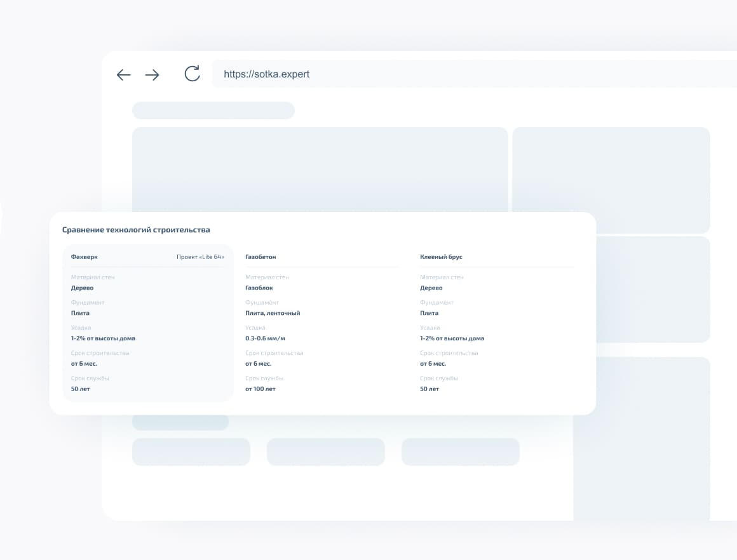
Task: Click Дерево in the Фахверк card
Action: pos(83,288)
